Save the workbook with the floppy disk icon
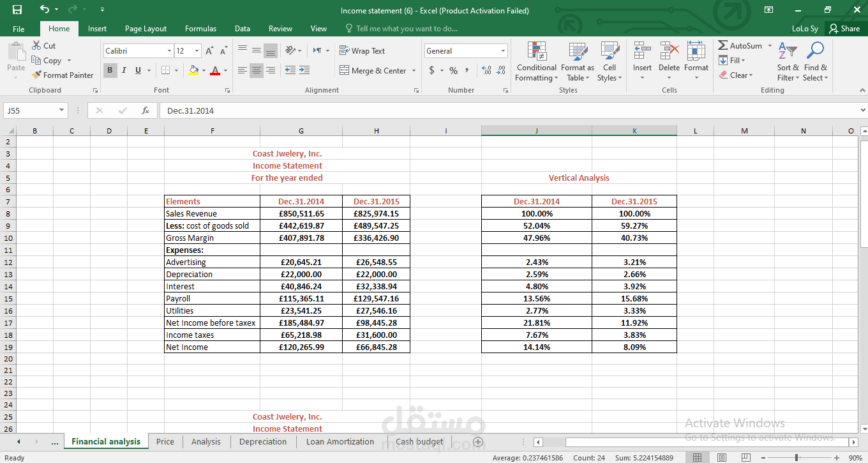The image size is (868, 463). [x=17, y=10]
